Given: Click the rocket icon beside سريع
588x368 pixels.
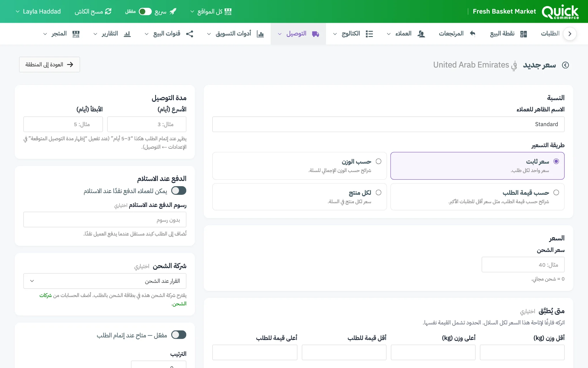Looking at the screenshot, I should click(x=173, y=12).
